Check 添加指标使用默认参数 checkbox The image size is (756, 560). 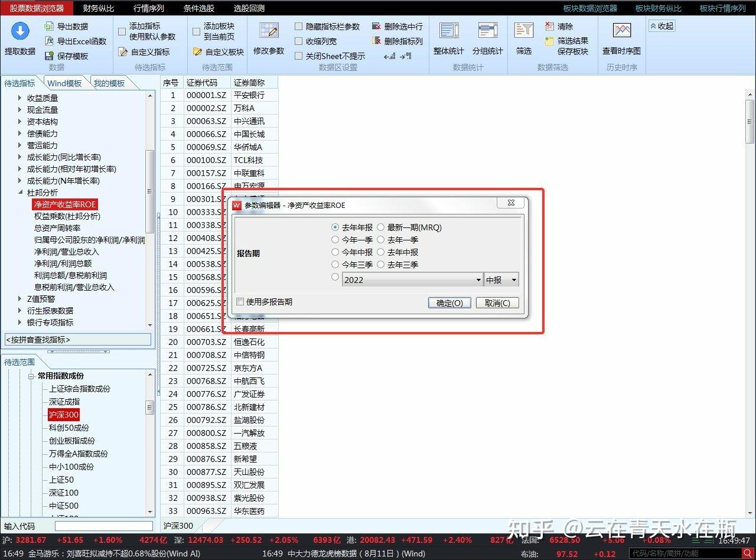pos(122,31)
